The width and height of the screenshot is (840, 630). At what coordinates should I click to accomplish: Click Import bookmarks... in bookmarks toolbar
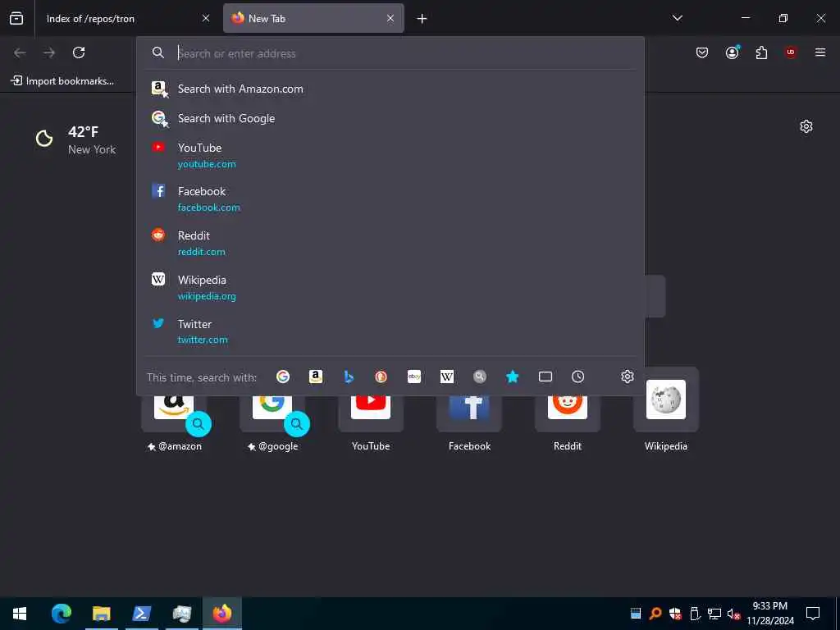click(x=62, y=81)
